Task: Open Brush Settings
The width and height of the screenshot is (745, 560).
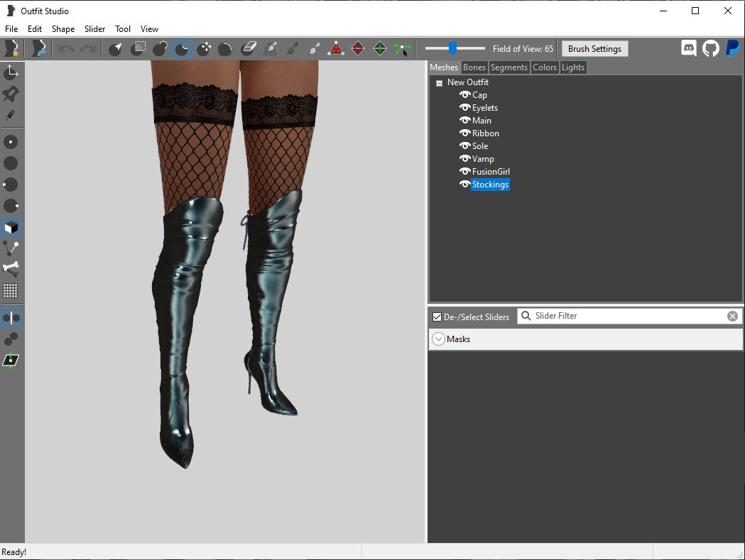Action: point(594,49)
